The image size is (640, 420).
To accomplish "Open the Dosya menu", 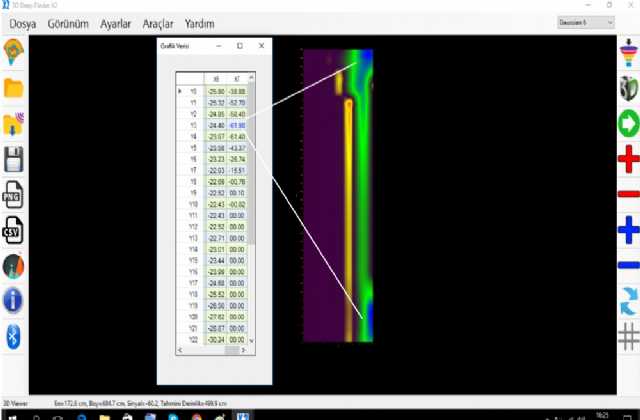I will tap(24, 22).
